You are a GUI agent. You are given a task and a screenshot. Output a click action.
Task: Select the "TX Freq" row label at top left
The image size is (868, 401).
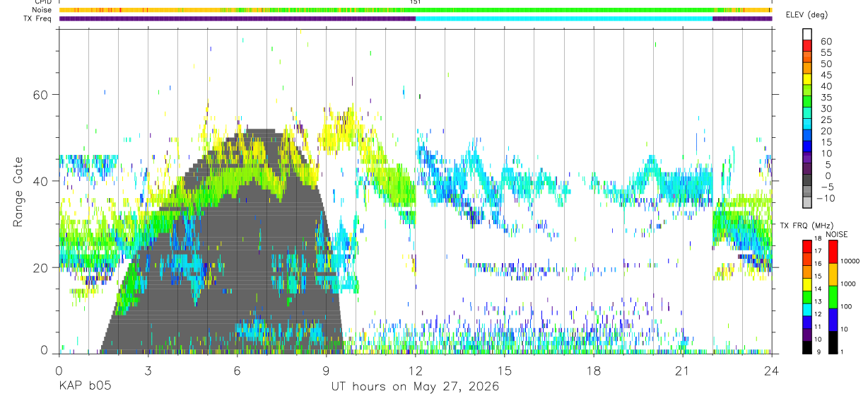click(38, 18)
